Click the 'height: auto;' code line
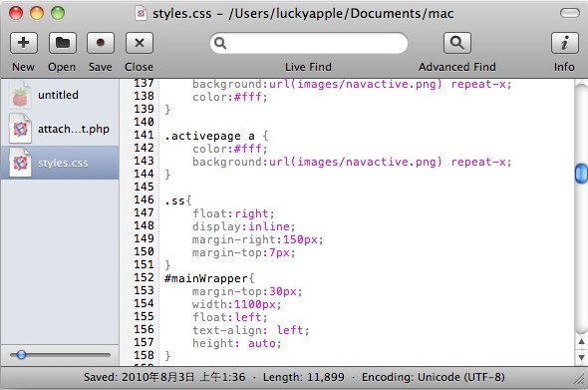588x390 pixels. click(237, 343)
